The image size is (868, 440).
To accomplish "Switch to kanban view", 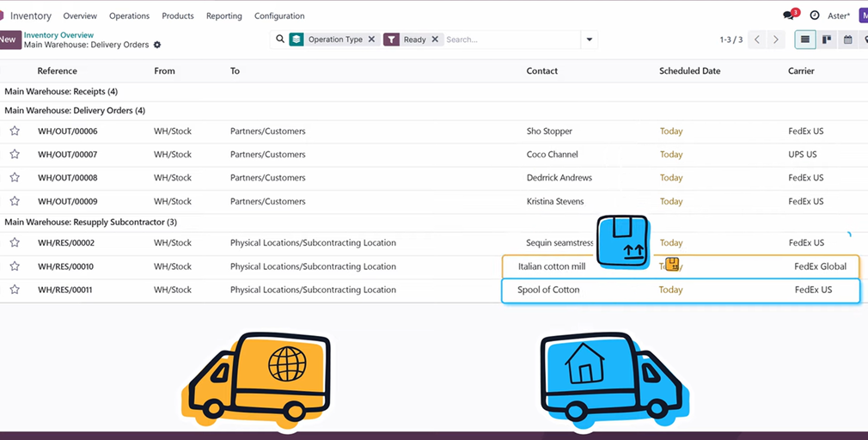I will (x=827, y=40).
